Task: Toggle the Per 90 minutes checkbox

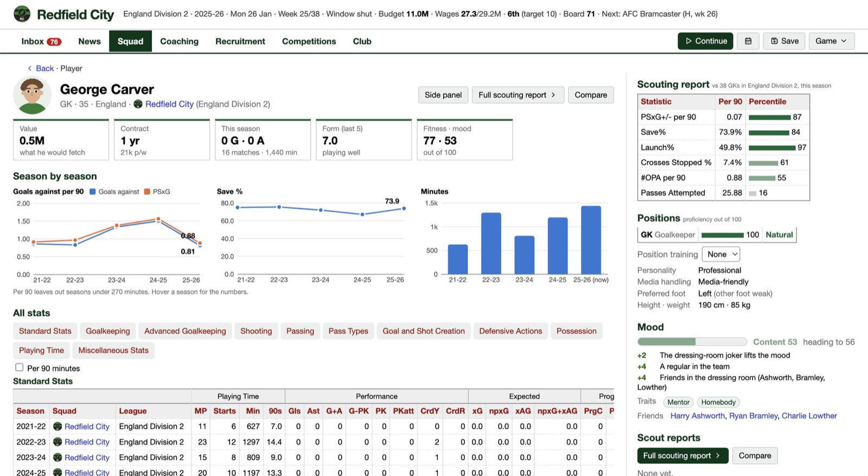Action: pos(20,367)
